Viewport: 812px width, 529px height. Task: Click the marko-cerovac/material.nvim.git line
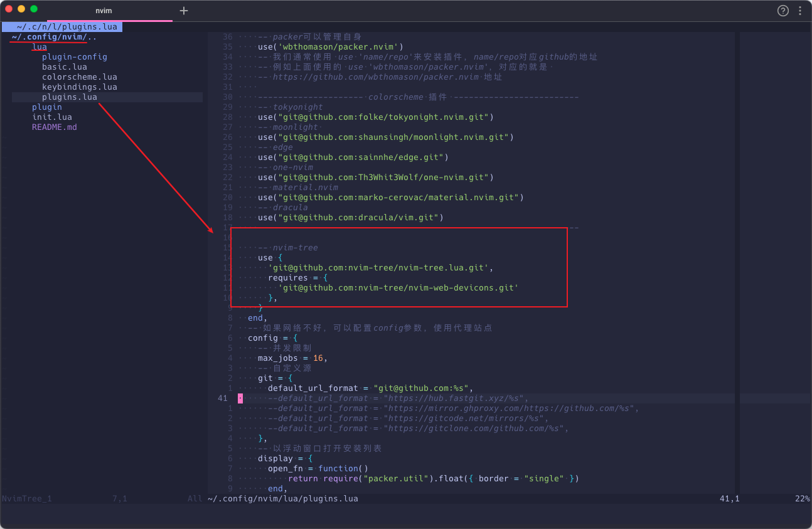(x=391, y=198)
